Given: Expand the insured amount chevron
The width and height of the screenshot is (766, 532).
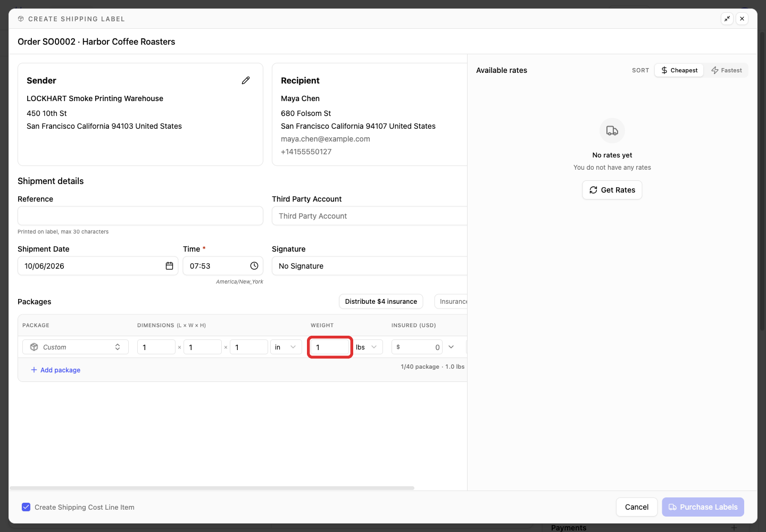Looking at the screenshot, I should (451, 347).
